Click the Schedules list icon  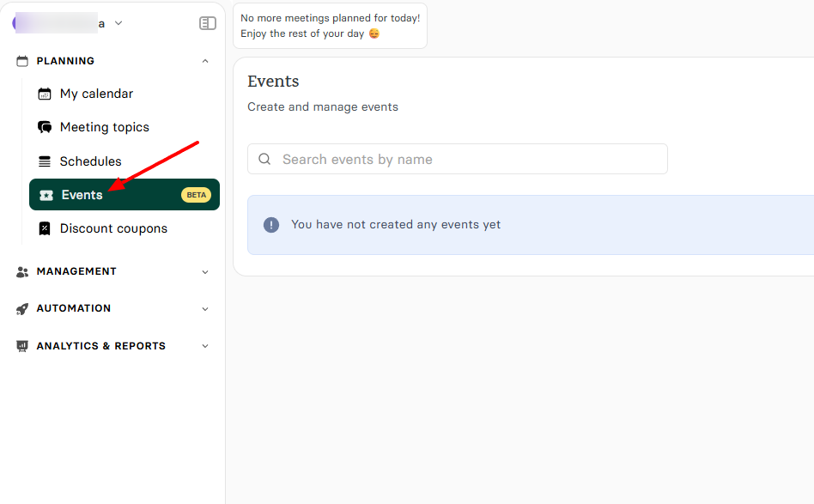tap(44, 161)
